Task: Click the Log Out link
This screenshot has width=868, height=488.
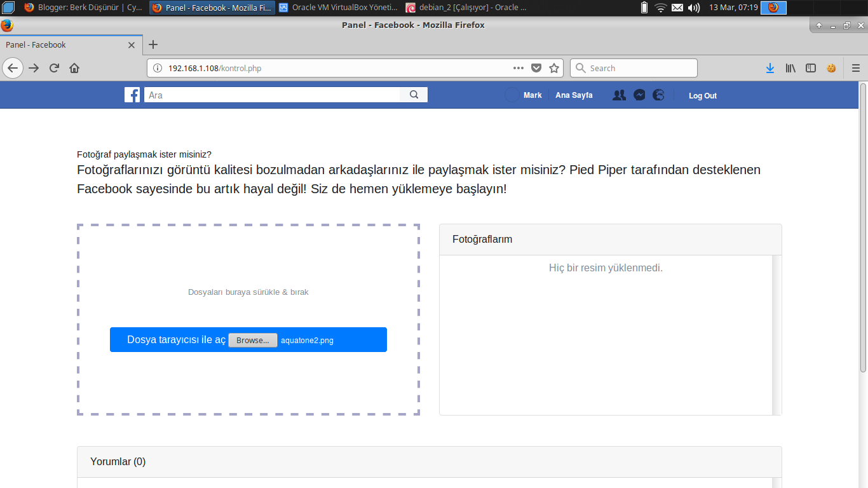Action: point(703,96)
